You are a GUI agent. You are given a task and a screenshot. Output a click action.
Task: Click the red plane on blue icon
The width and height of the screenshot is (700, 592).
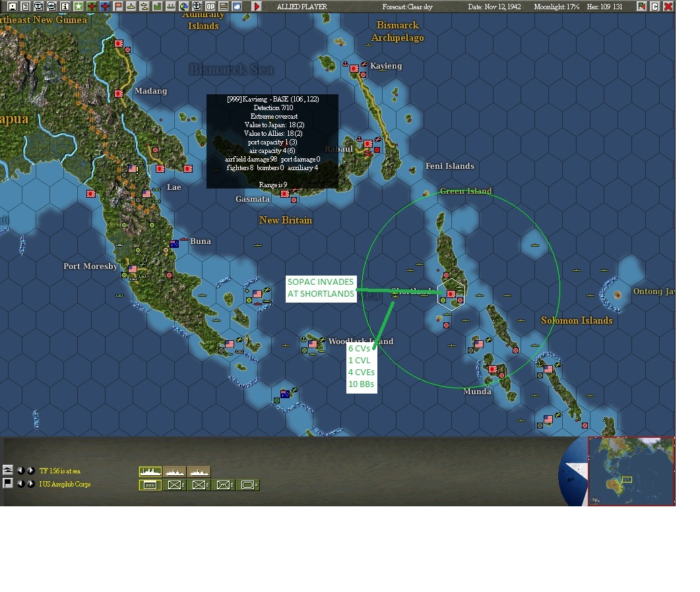(x=105, y=6)
